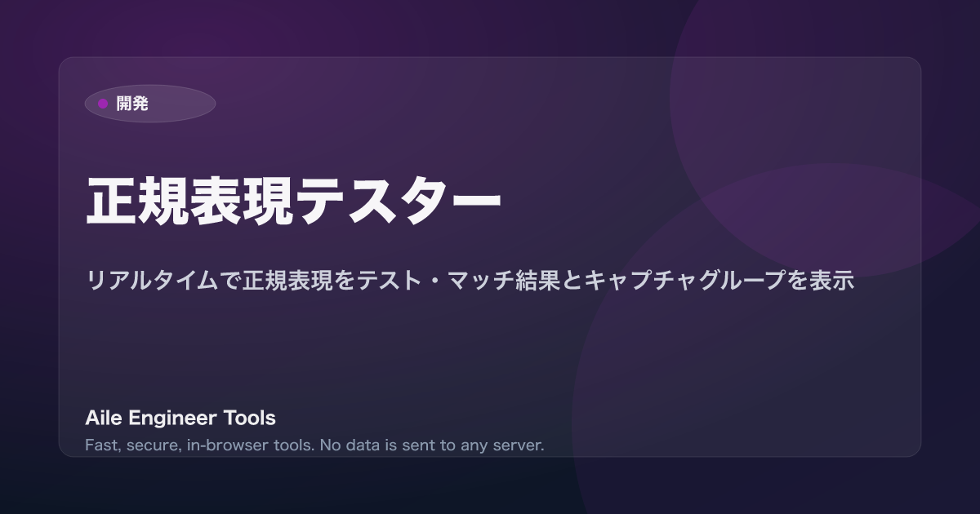Click the description starting リアルタイムで正規表現をテスト
The image size is (980, 514).
(470, 281)
